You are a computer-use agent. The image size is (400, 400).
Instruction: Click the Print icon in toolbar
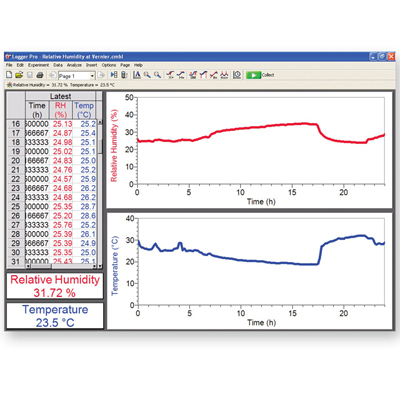pyautogui.click(x=40, y=75)
